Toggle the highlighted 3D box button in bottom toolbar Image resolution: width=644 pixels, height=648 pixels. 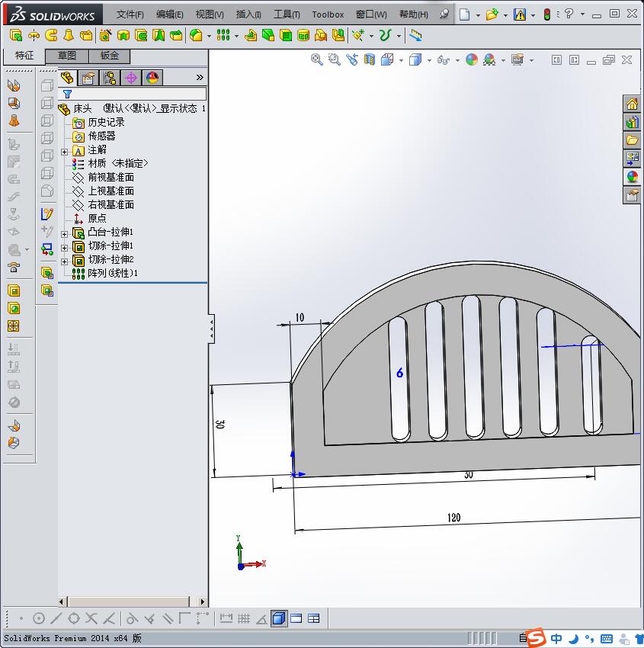(279, 618)
